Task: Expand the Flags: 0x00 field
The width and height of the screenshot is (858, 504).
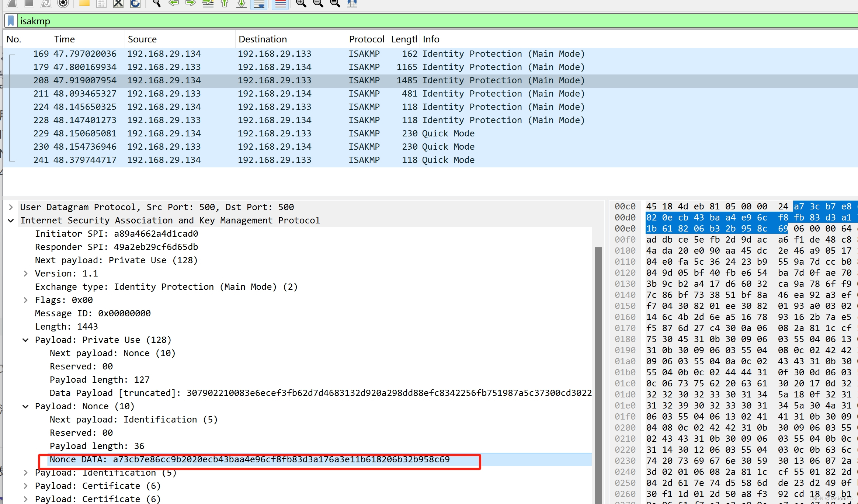Action: (x=25, y=300)
